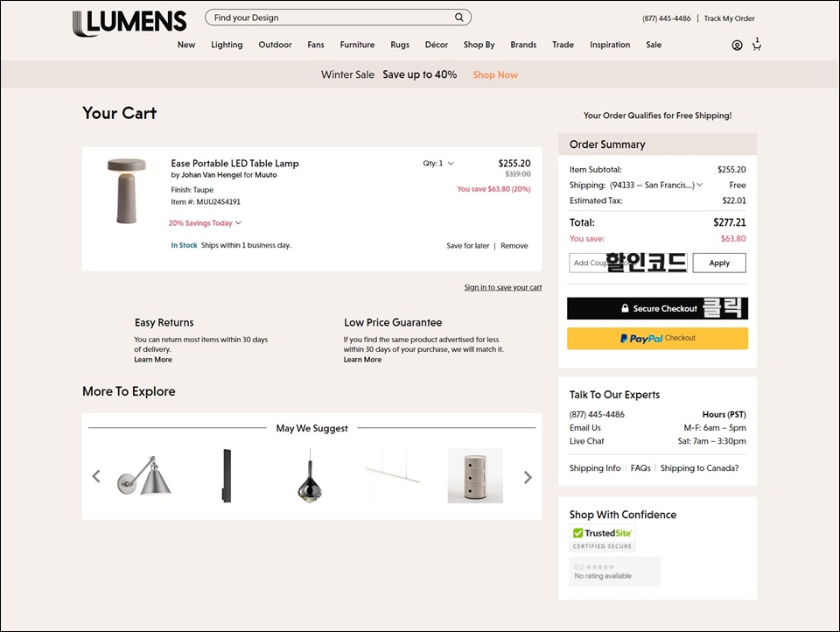Pay with PayPal Checkout button

[657, 338]
